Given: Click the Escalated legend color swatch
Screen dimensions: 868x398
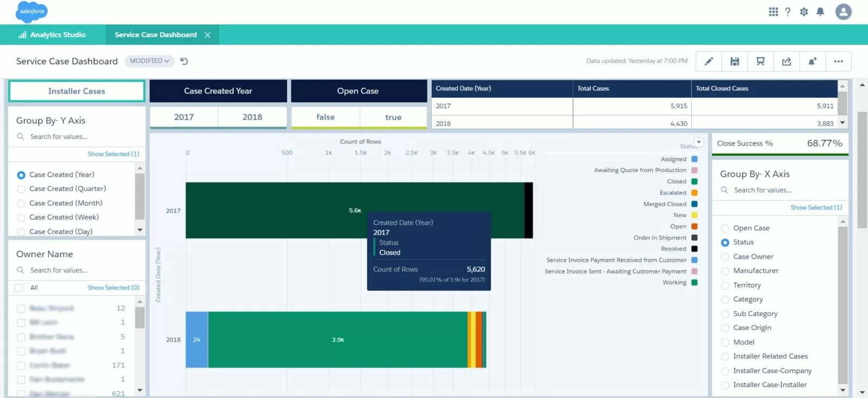Looking at the screenshot, I should [x=694, y=193].
